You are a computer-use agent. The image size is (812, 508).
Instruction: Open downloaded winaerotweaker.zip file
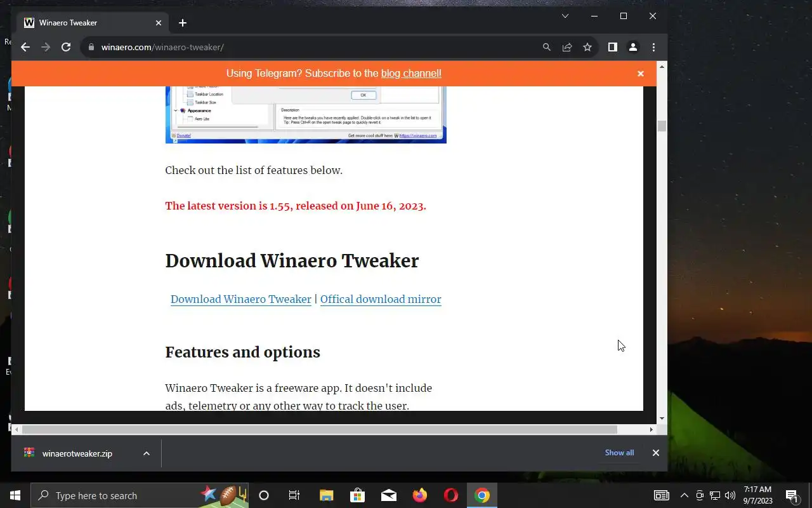pyautogui.click(x=77, y=453)
